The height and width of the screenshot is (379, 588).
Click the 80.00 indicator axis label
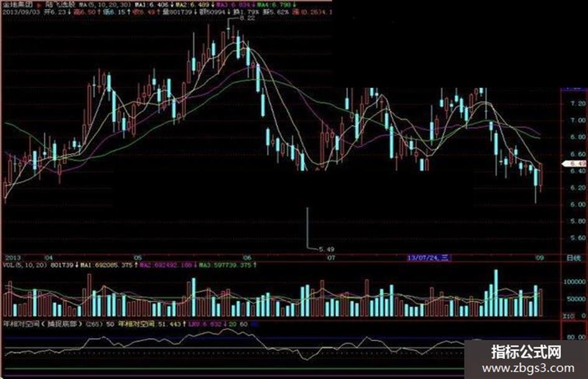coord(576,337)
